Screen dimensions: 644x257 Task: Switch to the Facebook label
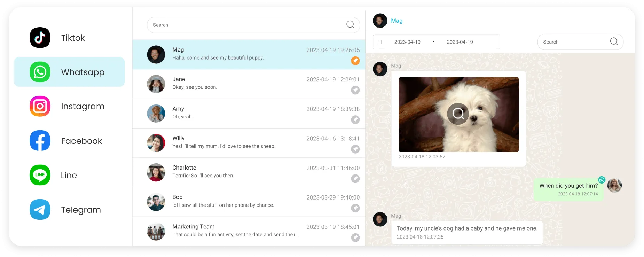pyautogui.click(x=81, y=141)
